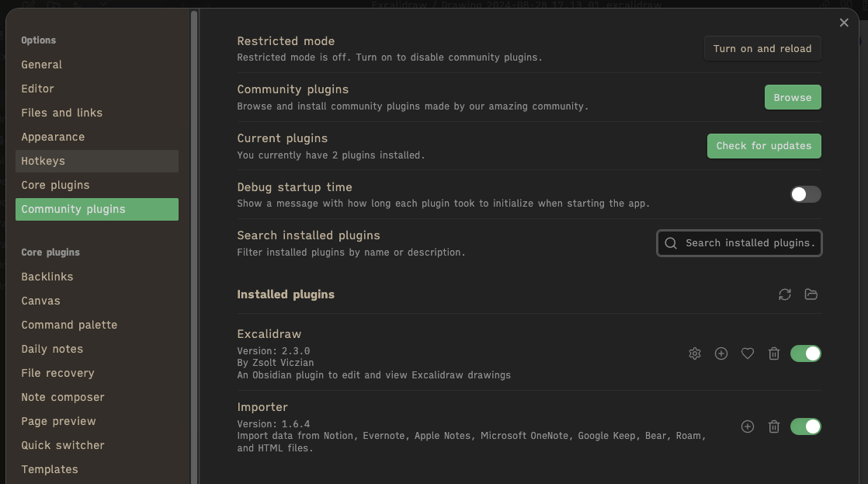This screenshot has width=868, height=484.
Task: Open Daily notes options
Action: (97, 349)
